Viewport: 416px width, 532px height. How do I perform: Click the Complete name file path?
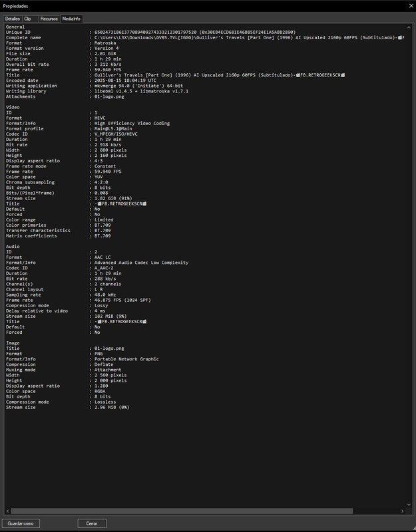point(249,38)
